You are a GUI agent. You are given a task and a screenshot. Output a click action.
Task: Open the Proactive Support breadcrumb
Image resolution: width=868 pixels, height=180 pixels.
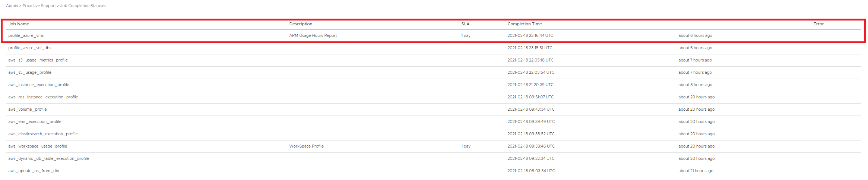[39, 6]
